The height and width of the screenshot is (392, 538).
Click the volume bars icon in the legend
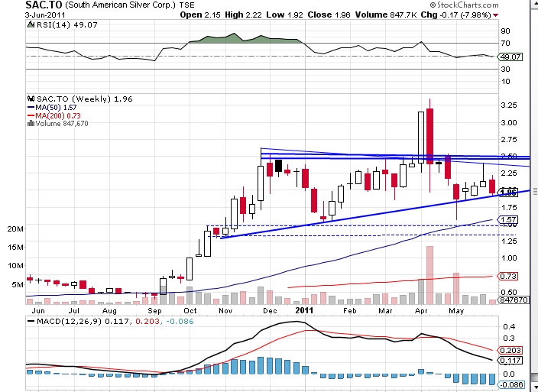point(31,124)
